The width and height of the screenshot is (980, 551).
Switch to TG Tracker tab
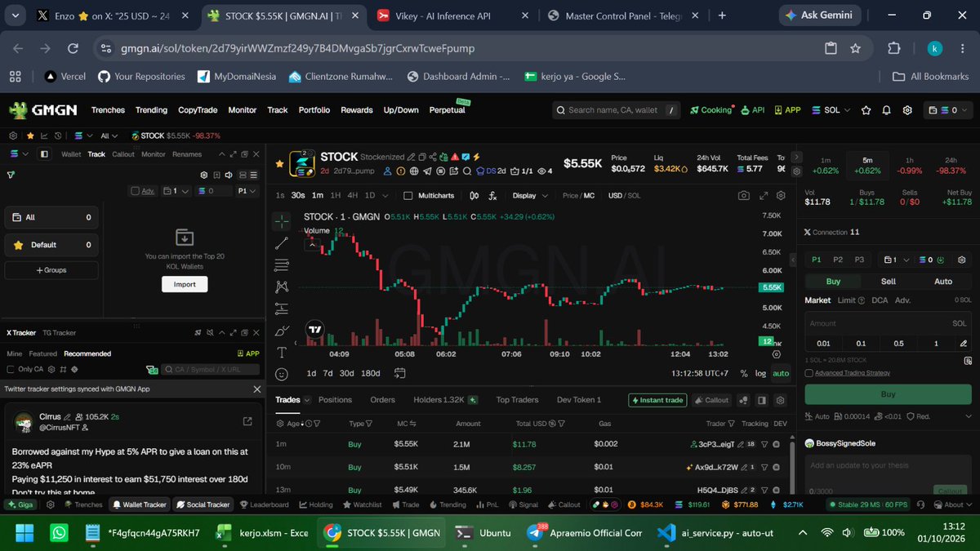point(59,333)
